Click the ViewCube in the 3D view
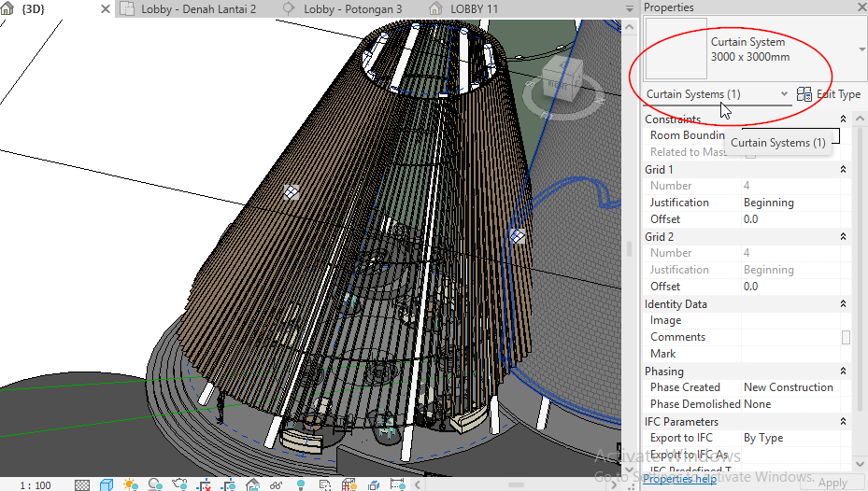The height and width of the screenshot is (491, 868). [x=563, y=79]
